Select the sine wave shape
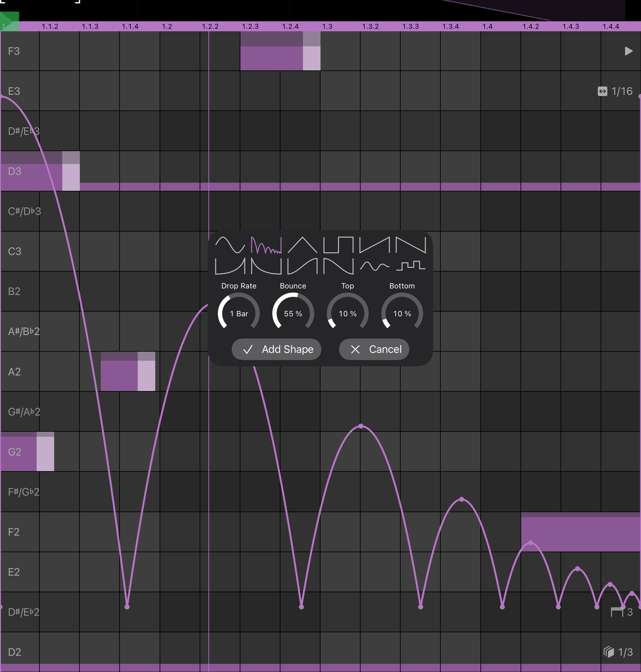641x672 pixels. click(x=230, y=245)
